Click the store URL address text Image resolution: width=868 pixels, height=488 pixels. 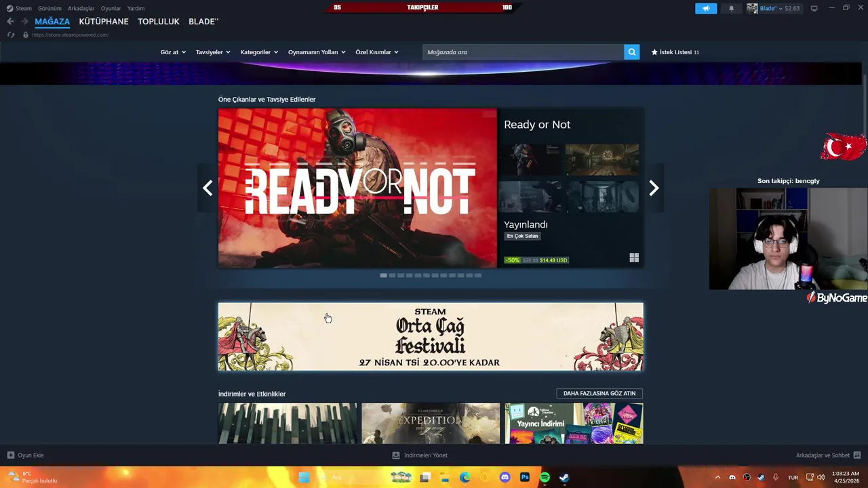(x=70, y=35)
